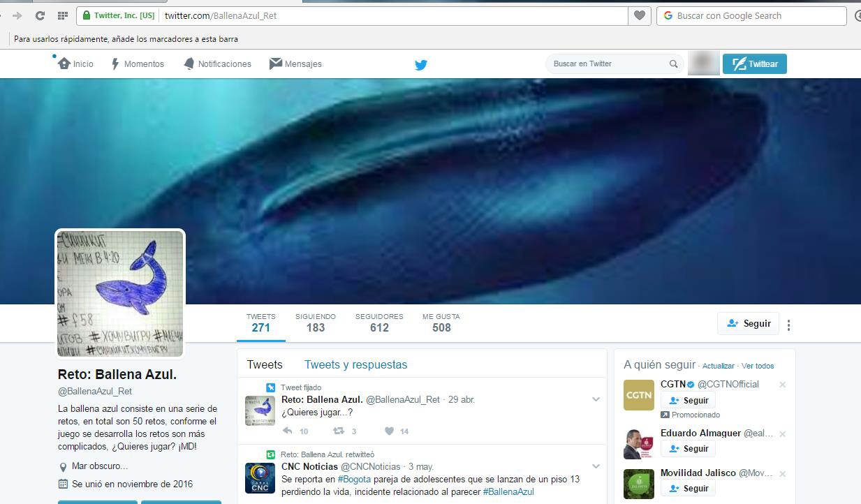Click the browser forward arrow
861x504 pixels.
17,15
